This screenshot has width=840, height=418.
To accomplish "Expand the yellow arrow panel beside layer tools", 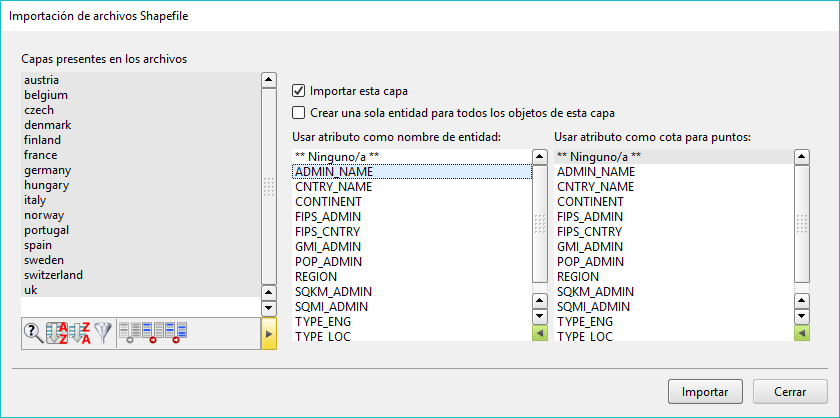I will pyautogui.click(x=269, y=333).
